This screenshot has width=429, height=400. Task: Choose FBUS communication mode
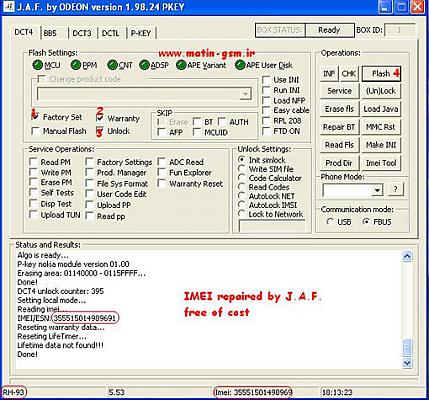pos(366,222)
